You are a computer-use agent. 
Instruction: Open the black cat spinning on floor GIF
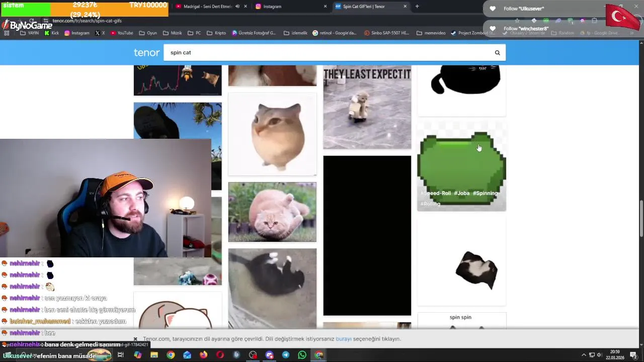(272, 289)
